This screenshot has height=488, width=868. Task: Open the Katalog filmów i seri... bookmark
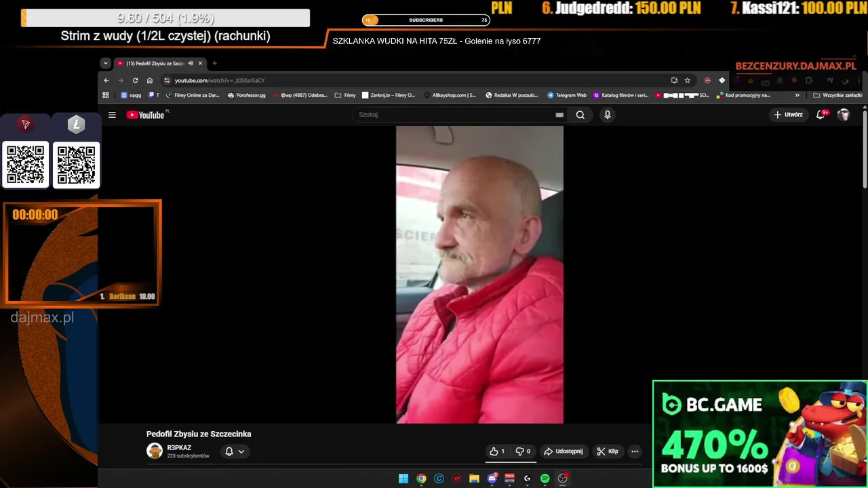(621, 96)
